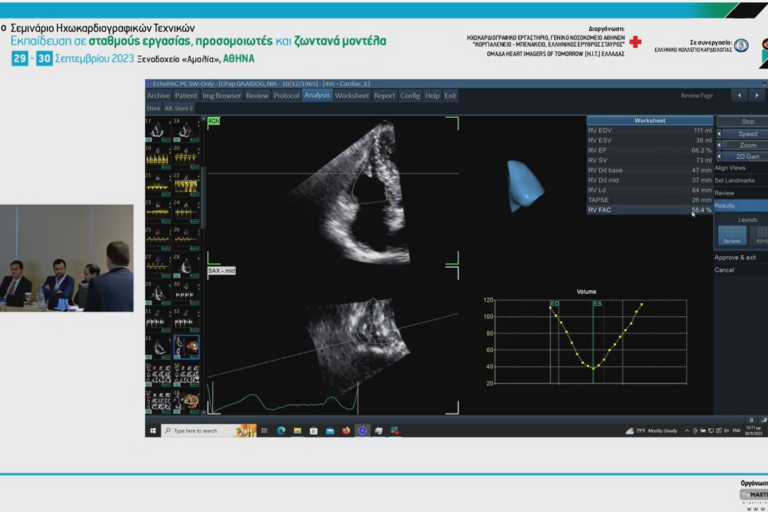The image size is (768, 512).
Task: Open the Worksheet tab
Action: point(351,96)
